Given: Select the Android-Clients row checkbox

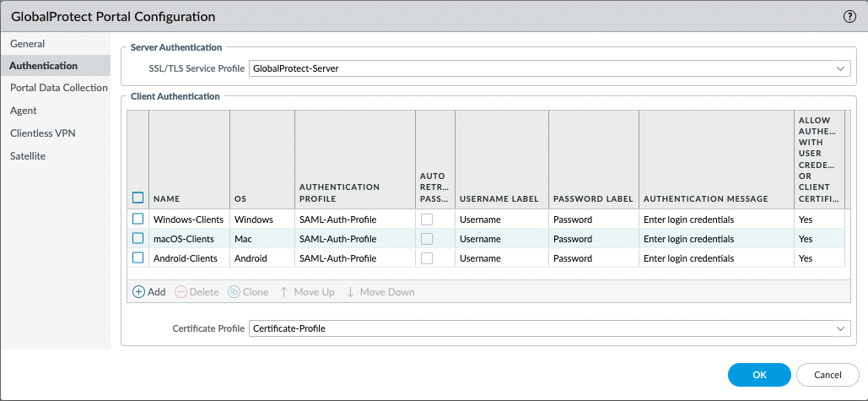Looking at the screenshot, I should click(138, 258).
